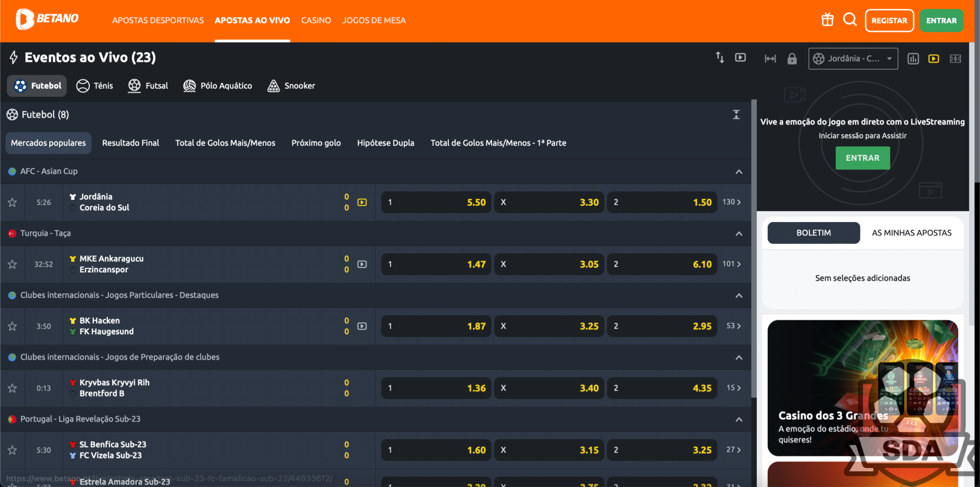Toggle favorite star for SL Benfica Sub-23
Image resolution: width=980 pixels, height=487 pixels.
coord(12,450)
